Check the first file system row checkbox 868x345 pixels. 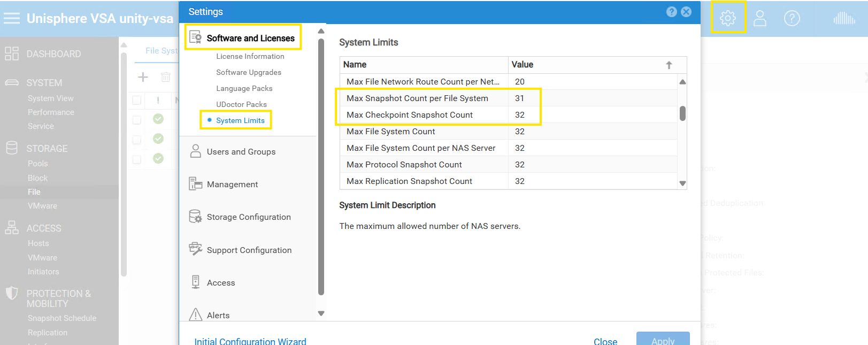tap(137, 120)
